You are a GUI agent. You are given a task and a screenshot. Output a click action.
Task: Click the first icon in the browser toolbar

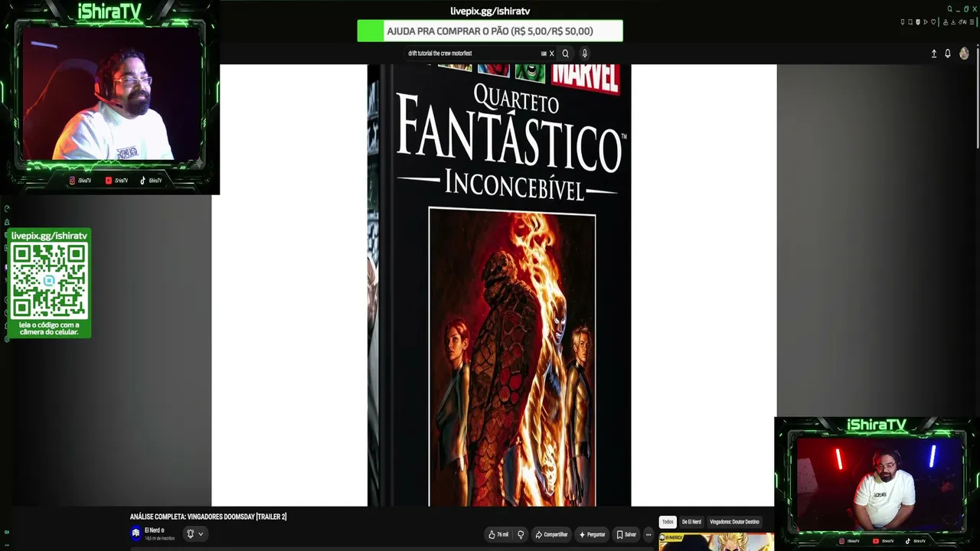[903, 22]
